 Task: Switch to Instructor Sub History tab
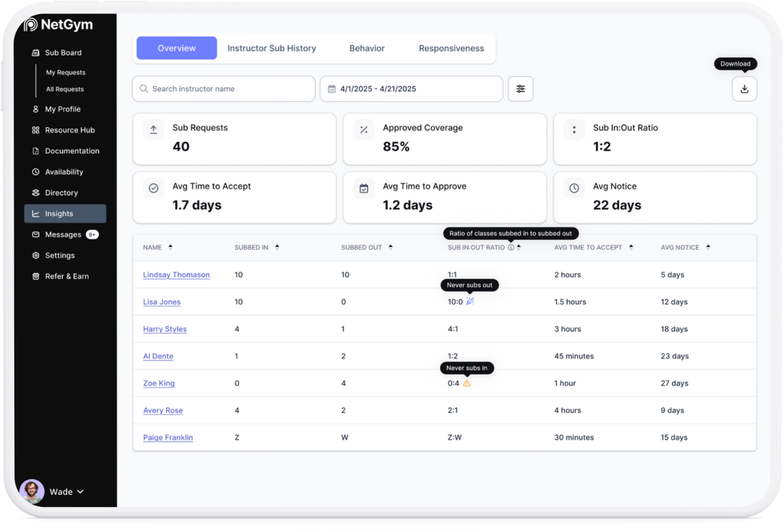coord(272,48)
